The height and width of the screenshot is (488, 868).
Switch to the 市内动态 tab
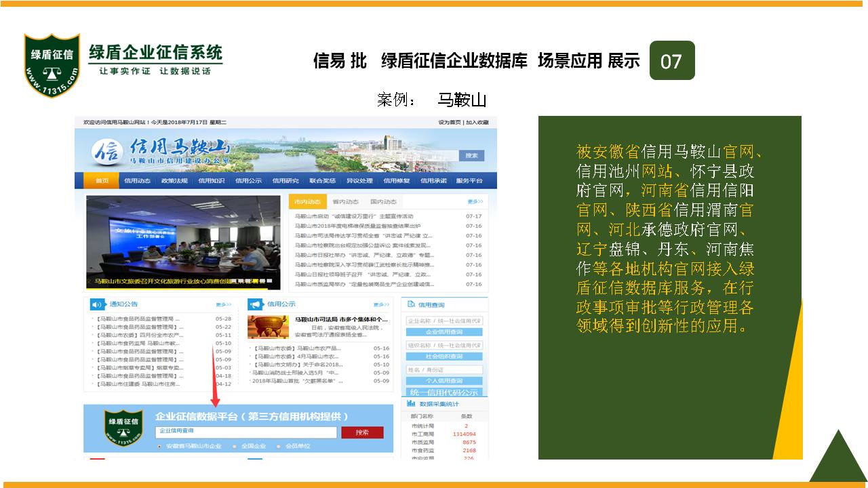(308, 201)
